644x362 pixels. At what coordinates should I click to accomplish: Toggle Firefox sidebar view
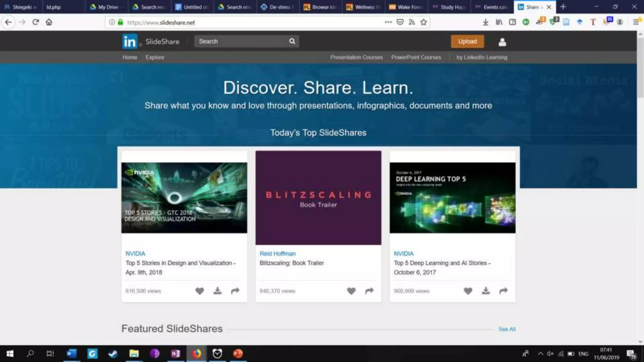pyautogui.click(x=512, y=22)
